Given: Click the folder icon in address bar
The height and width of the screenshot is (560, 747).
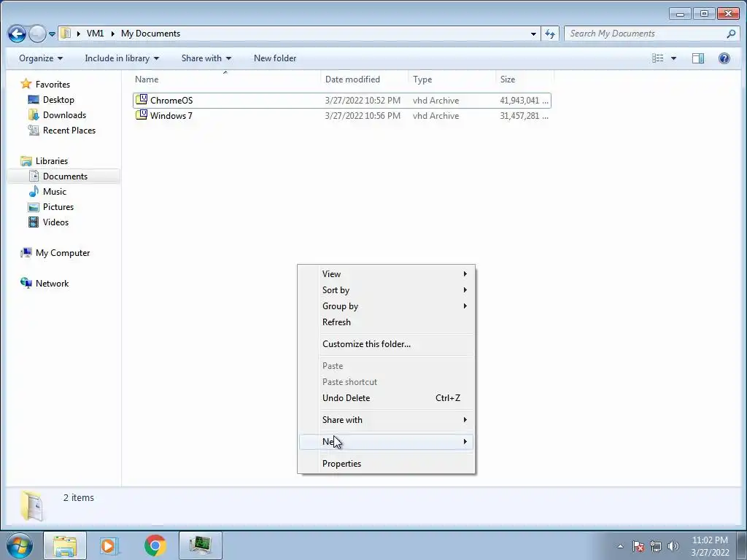Looking at the screenshot, I should click(x=66, y=34).
